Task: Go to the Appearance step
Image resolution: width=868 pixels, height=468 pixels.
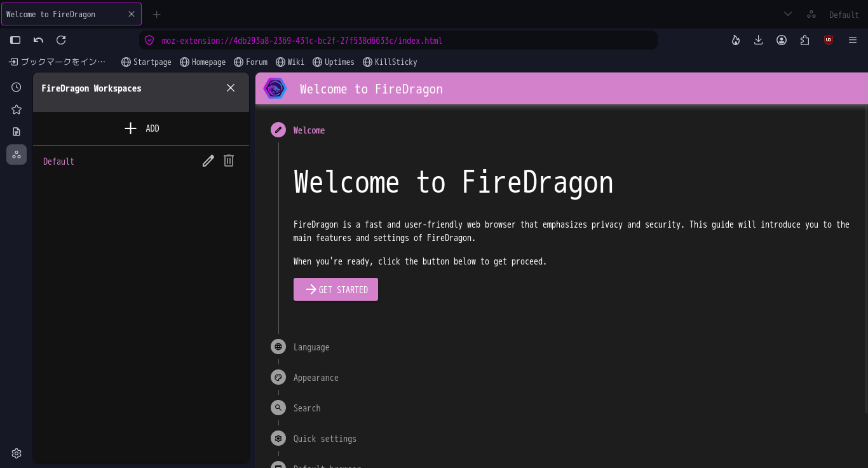Action: click(x=316, y=378)
